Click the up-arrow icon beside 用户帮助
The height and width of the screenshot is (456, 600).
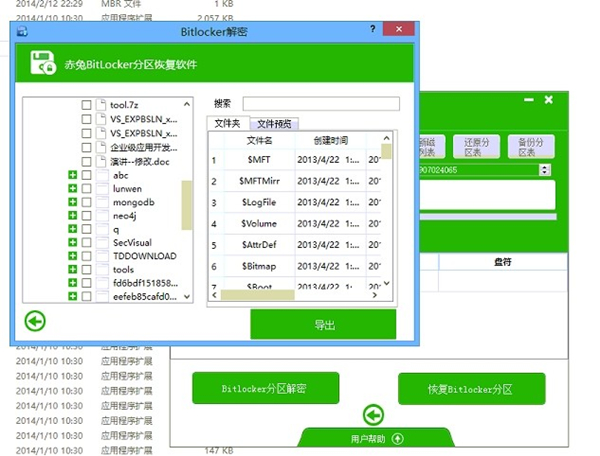coord(397,438)
